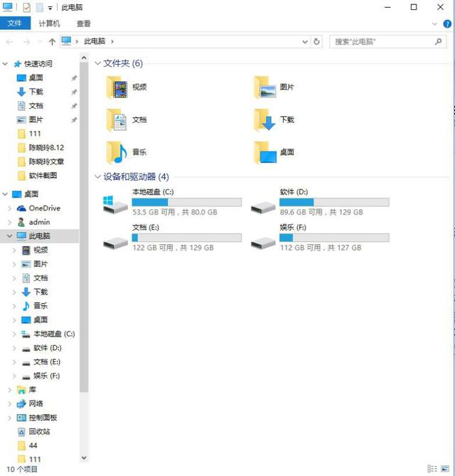Switch to details view icon in status bar

[x=432, y=469]
